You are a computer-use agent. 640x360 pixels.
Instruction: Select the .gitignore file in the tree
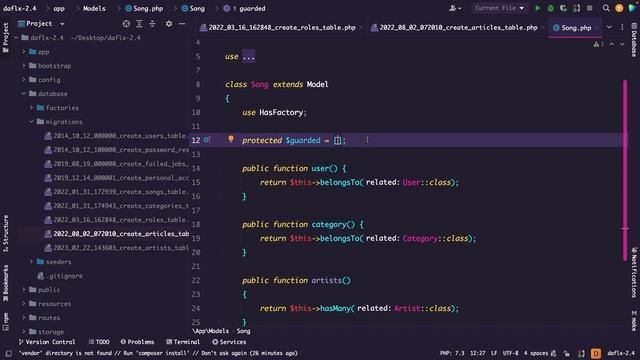[x=60, y=276]
